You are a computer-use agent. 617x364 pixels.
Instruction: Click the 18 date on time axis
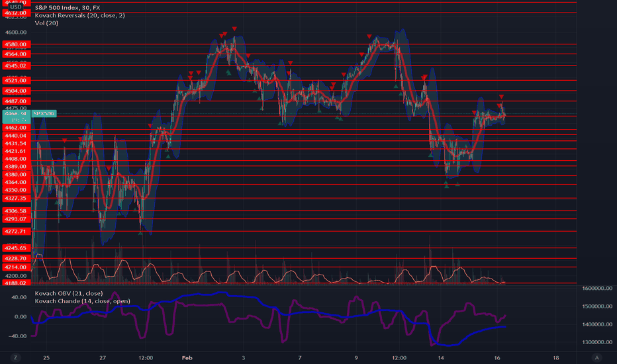point(555,357)
